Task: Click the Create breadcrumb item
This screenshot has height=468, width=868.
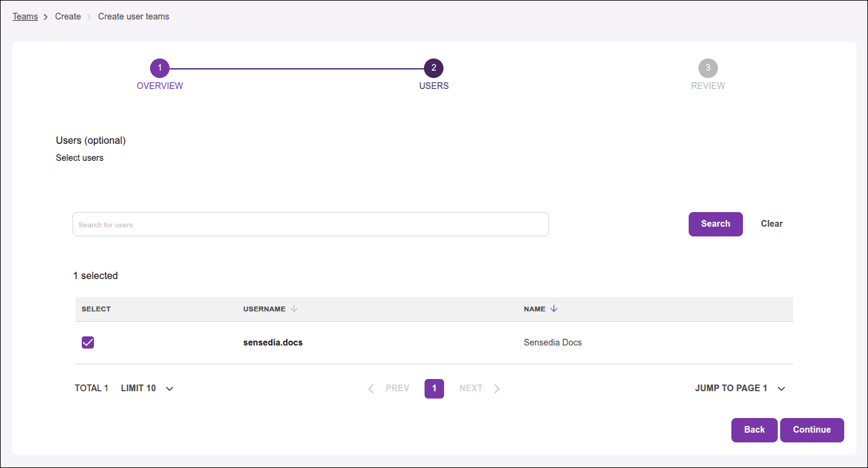Action: [x=68, y=16]
